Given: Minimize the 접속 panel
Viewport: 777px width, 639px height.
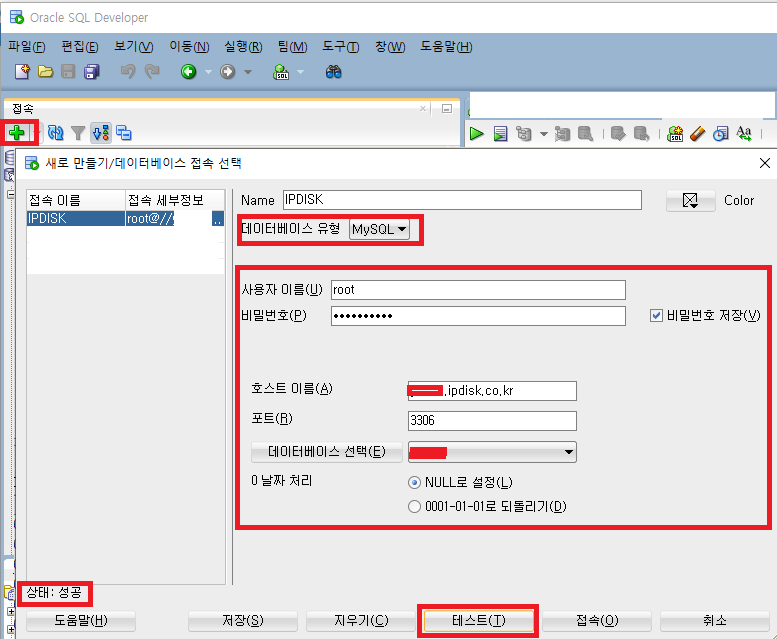Looking at the screenshot, I should pos(447,108).
